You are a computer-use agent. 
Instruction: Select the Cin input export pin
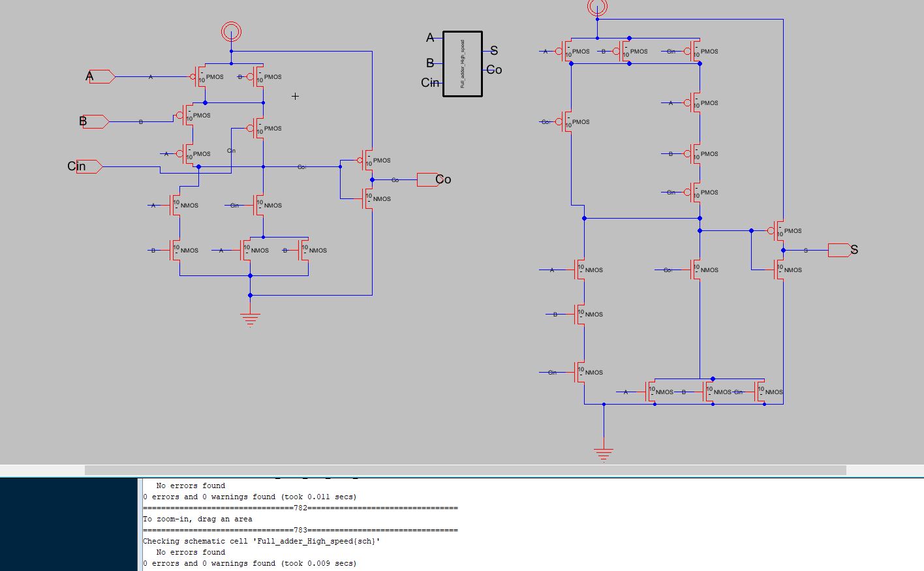(x=89, y=166)
